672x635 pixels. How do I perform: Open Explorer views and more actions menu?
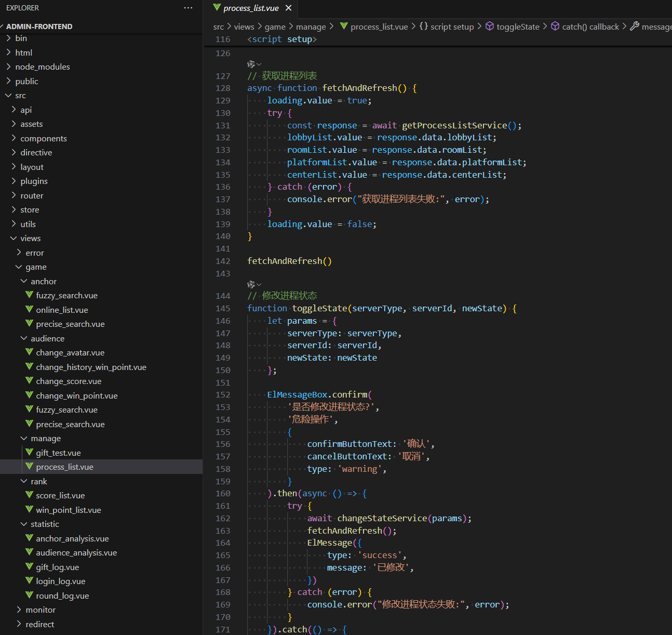tap(188, 8)
